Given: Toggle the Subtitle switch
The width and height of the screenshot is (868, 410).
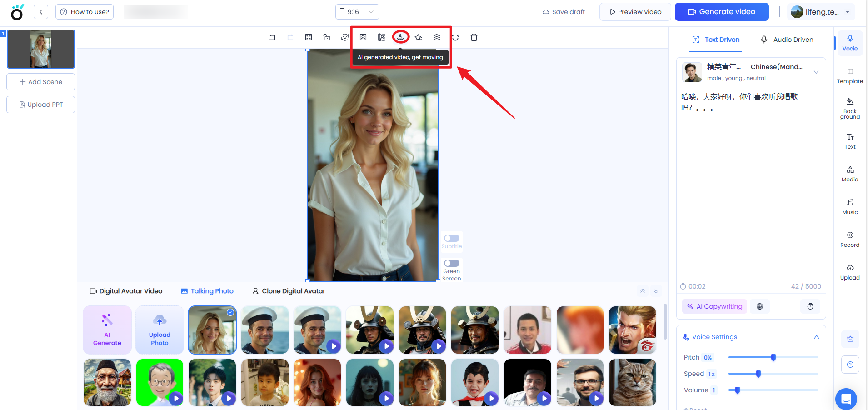Looking at the screenshot, I should [x=452, y=238].
